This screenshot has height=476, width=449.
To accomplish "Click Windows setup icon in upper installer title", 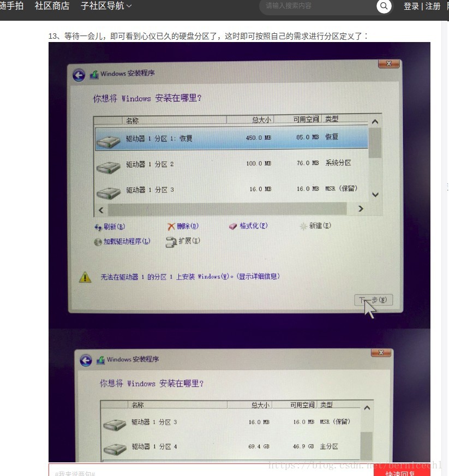I will point(94,75).
